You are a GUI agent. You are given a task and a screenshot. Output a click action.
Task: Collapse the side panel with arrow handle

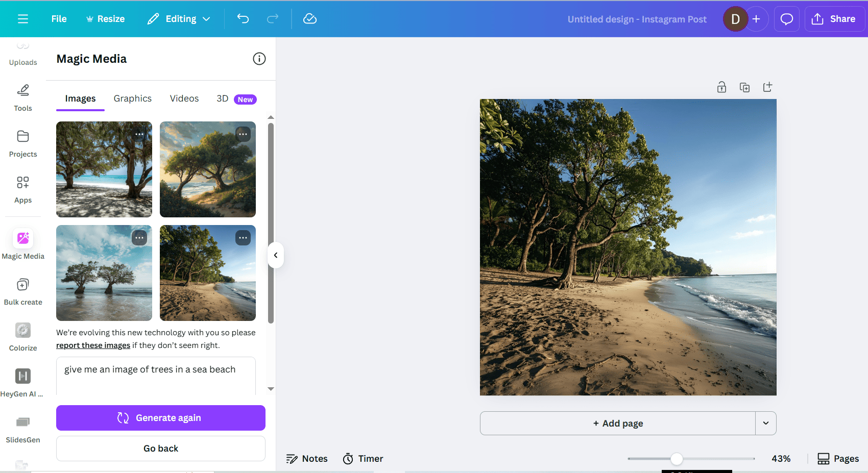pos(276,255)
